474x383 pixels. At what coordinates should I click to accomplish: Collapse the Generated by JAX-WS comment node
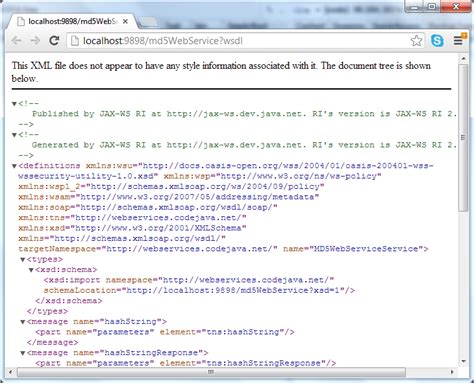(14, 135)
